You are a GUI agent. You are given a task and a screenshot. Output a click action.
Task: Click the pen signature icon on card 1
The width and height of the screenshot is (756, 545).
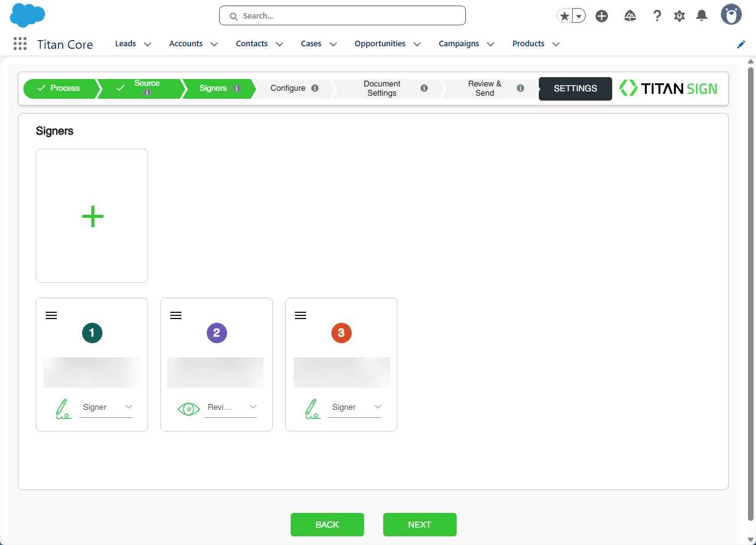coord(62,409)
